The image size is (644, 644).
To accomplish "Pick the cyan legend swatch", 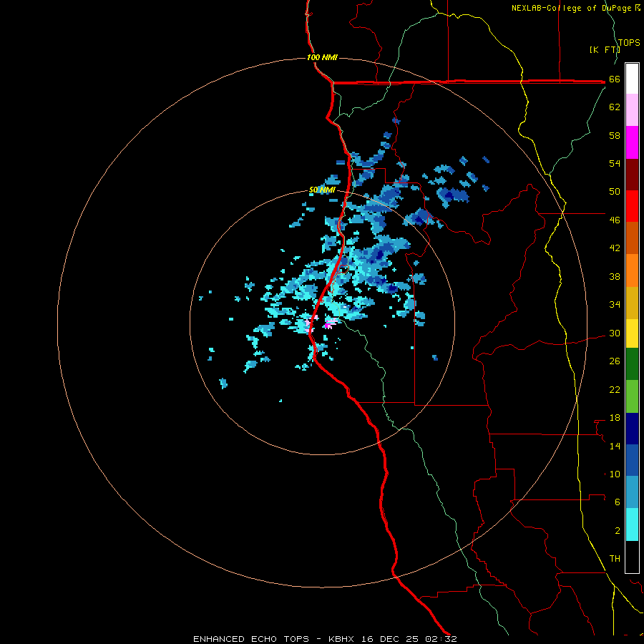I will 632,525.
